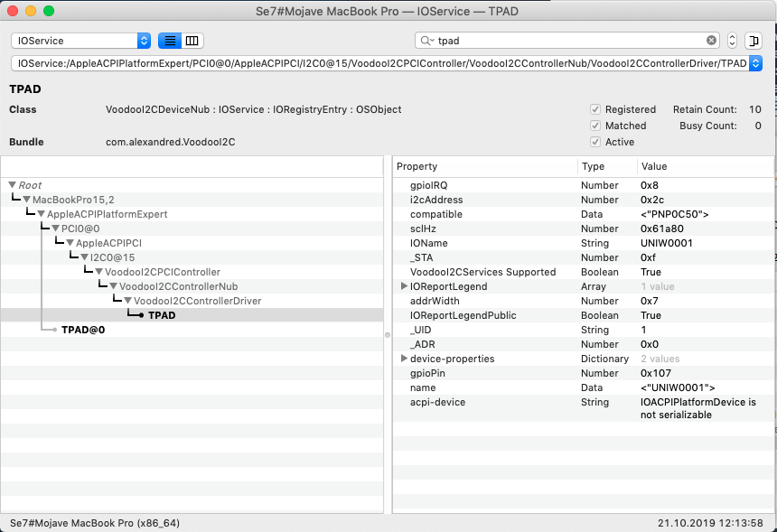Sort by the Property column header

(484, 167)
